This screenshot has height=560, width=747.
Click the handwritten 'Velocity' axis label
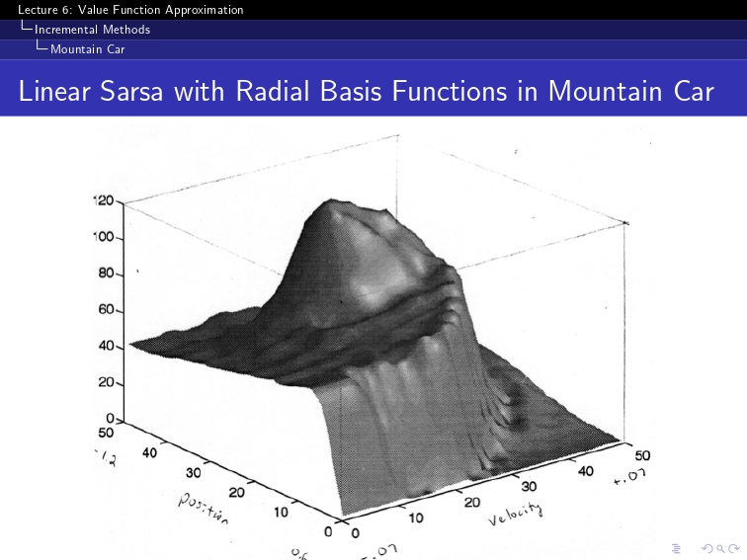[515, 514]
